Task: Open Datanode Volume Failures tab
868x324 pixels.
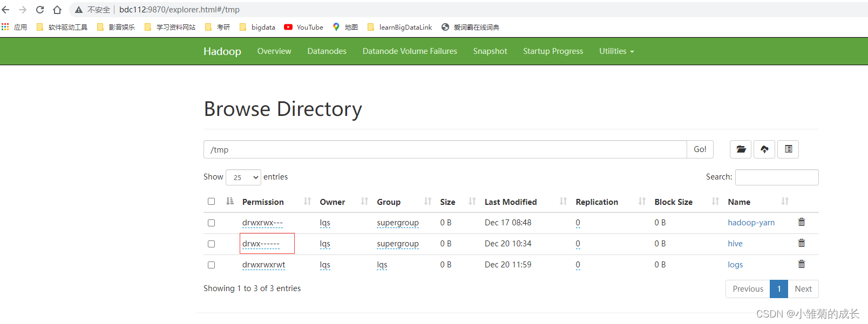Action: pyautogui.click(x=410, y=51)
